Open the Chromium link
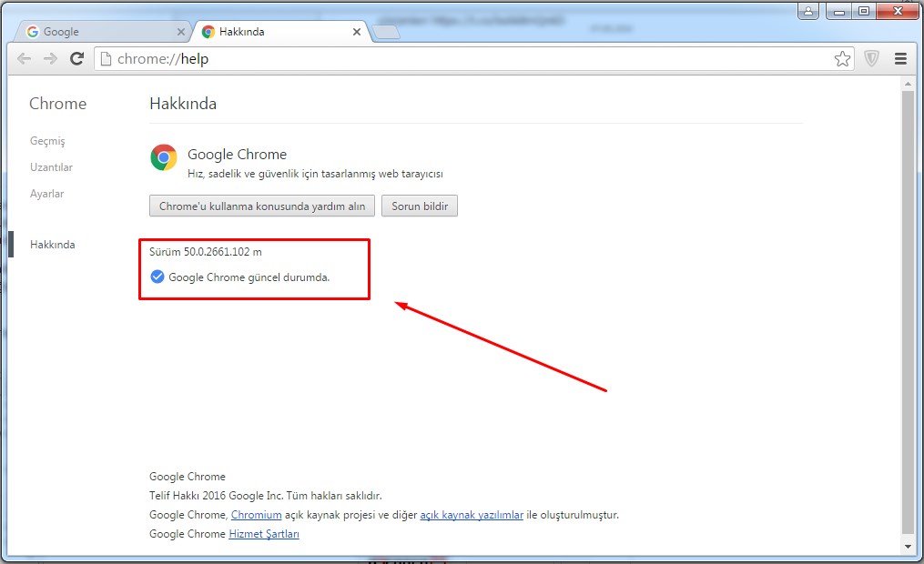This screenshot has height=564, width=924. [x=256, y=515]
